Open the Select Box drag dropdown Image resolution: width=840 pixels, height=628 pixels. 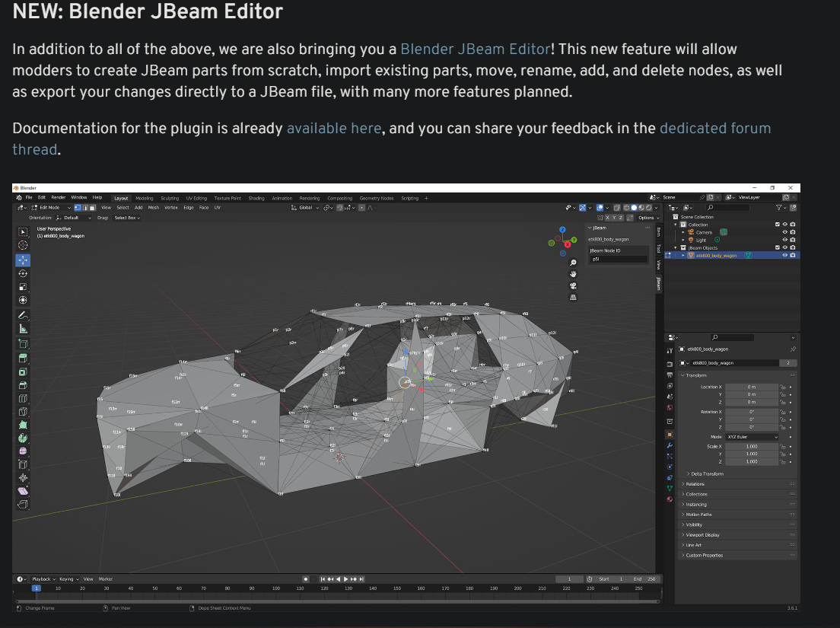coord(127,218)
